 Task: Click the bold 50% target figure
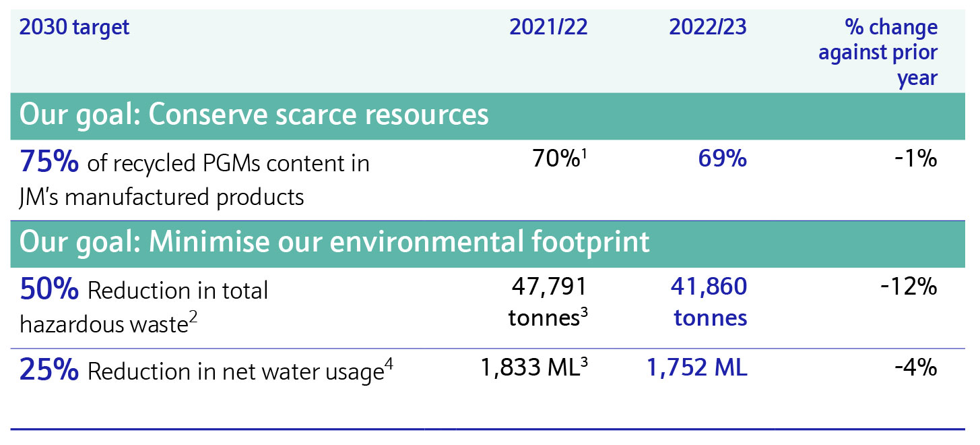point(49,289)
